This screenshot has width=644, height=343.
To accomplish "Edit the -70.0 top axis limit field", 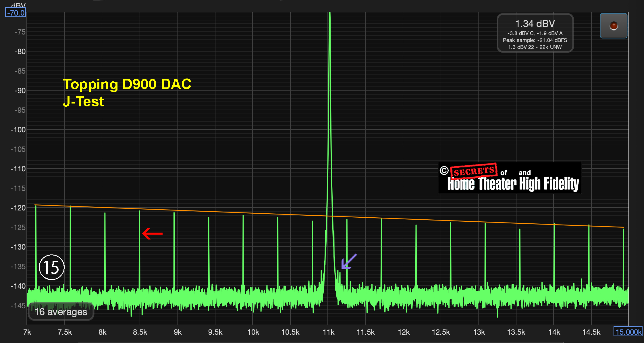I will [16, 13].
